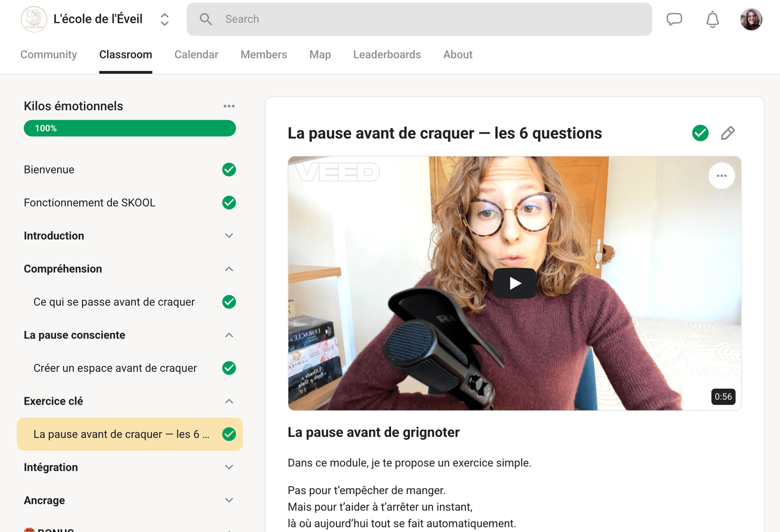Viewport: 780px width, 532px height.
Task: Switch to the Calendar tab
Action: [196, 55]
